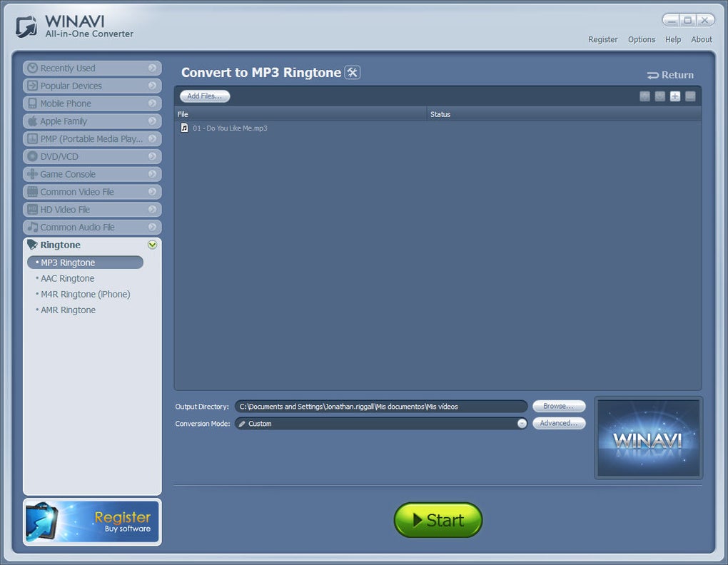Select the file 01 - Do You Like Me.mp3

coord(230,128)
